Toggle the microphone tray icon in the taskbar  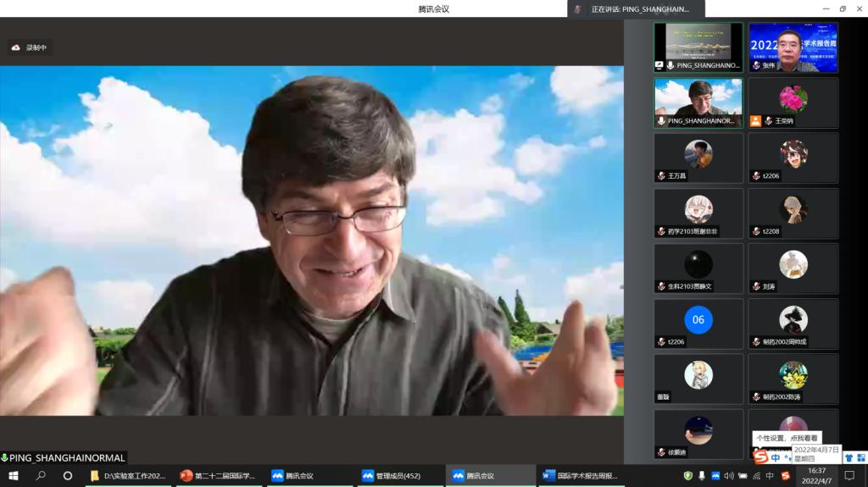coord(702,476)
